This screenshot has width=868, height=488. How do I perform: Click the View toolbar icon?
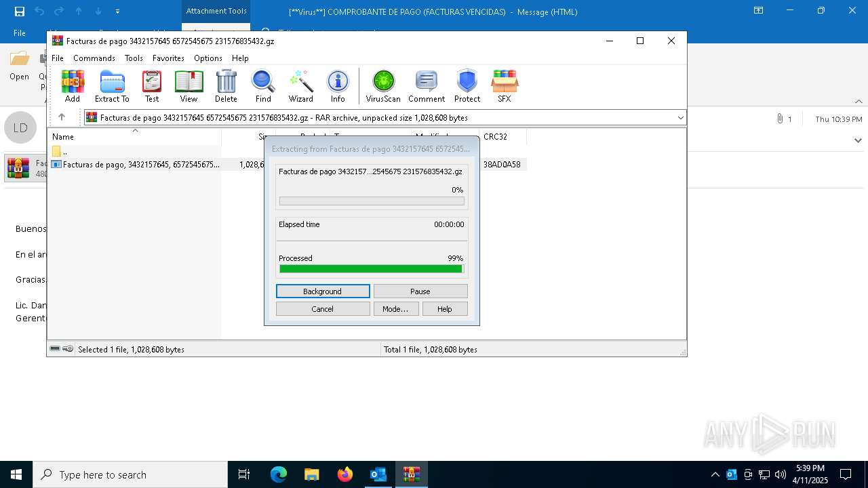point(189,86)
